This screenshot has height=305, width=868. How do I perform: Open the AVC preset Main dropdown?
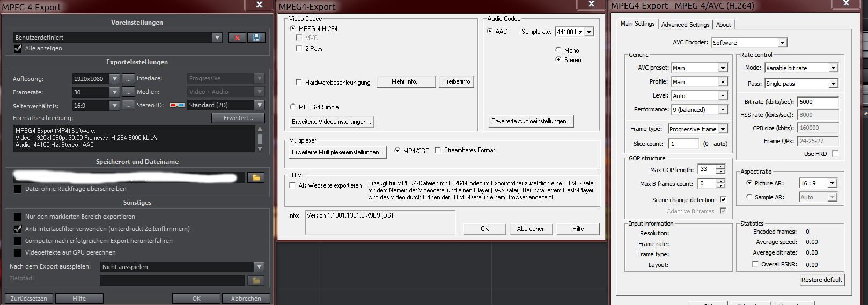723,68
